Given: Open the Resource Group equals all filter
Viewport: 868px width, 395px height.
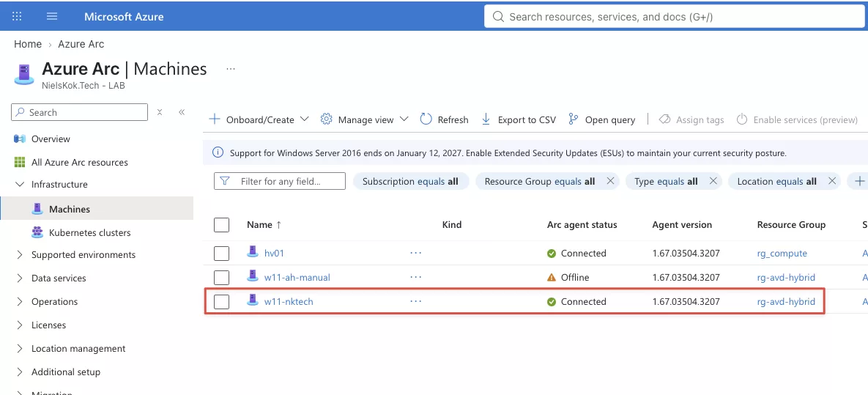Looking at the screenshot, I should pos(540,181).
